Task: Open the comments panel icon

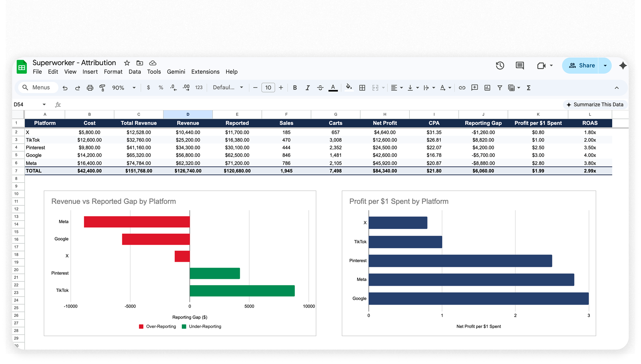Action: 520,66
